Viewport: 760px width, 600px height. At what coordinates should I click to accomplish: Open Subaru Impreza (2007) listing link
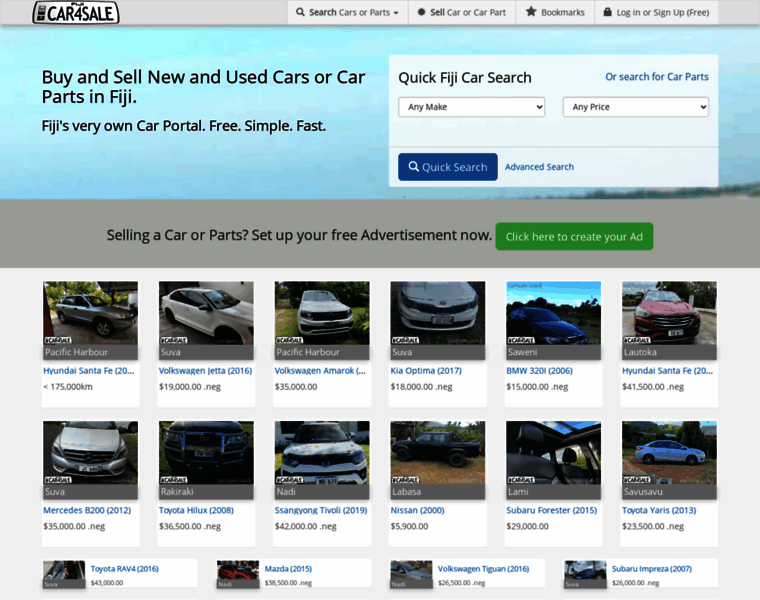(652, 569)
